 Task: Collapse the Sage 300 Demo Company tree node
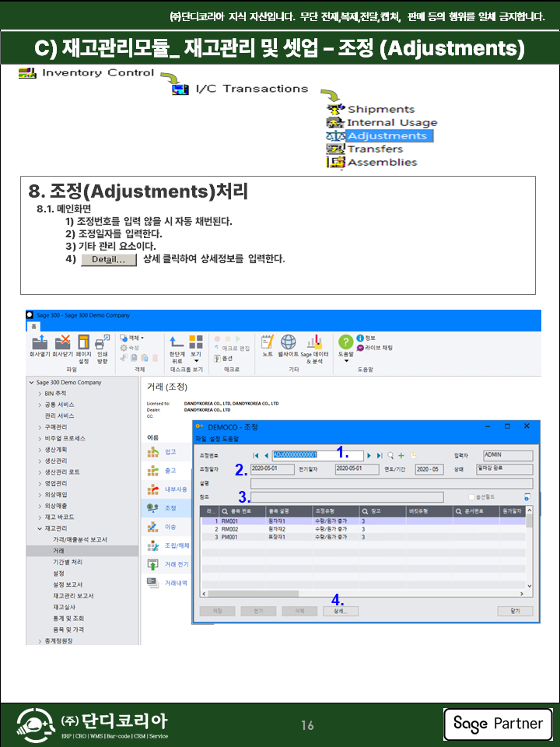point(31,382)
